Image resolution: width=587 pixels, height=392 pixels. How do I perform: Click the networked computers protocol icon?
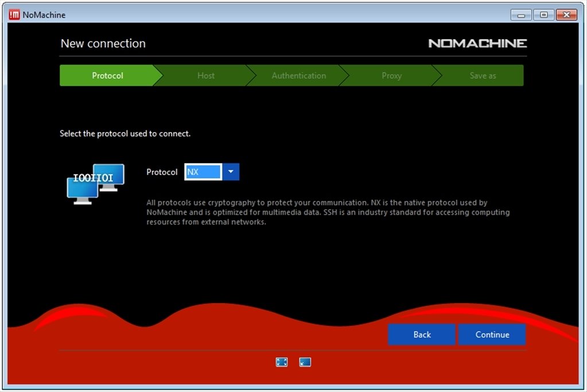click(x=95, y=184)
